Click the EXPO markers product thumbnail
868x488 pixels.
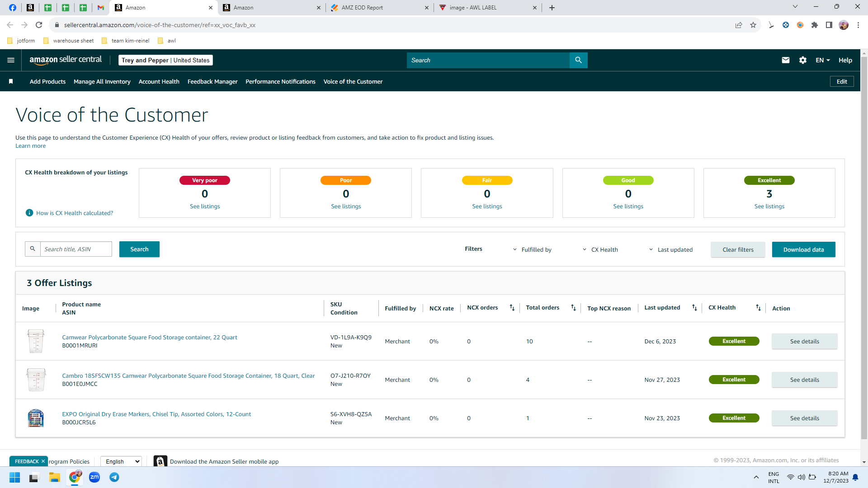(x=36, y=418)
